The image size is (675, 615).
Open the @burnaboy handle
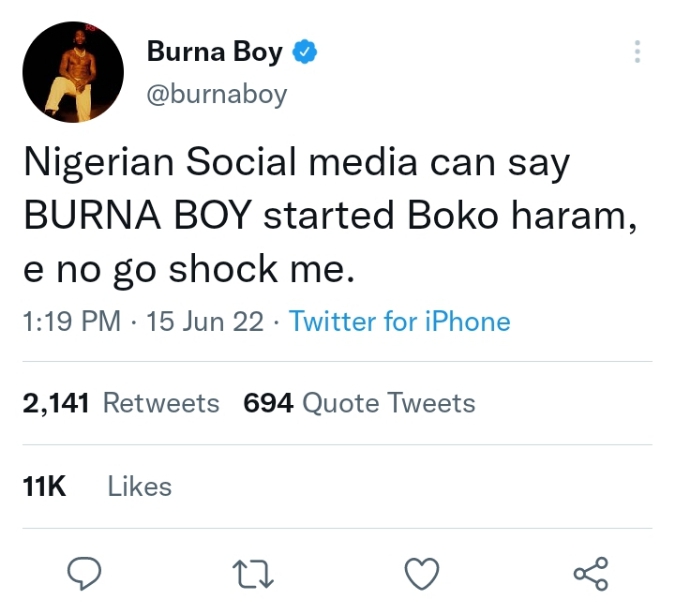[x=217, y=94]
